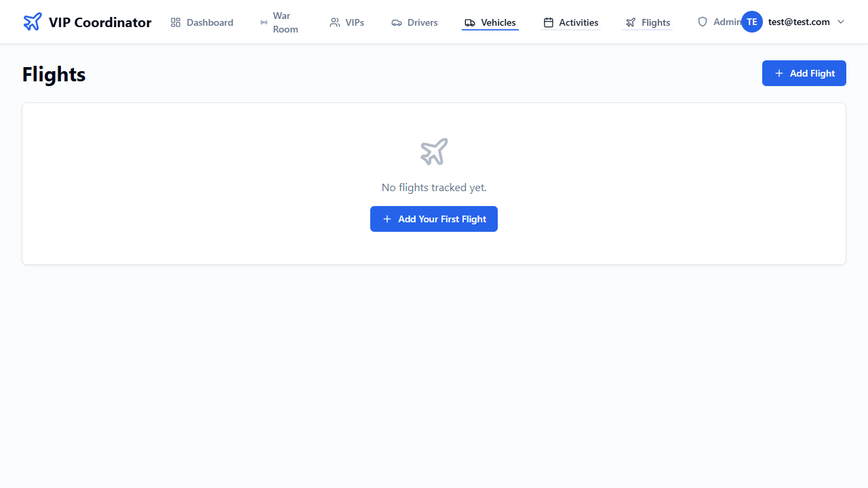Click the Admin shield icon
Image resolution: width=868 pixels, height=488 pixels.
coord(703,22)
